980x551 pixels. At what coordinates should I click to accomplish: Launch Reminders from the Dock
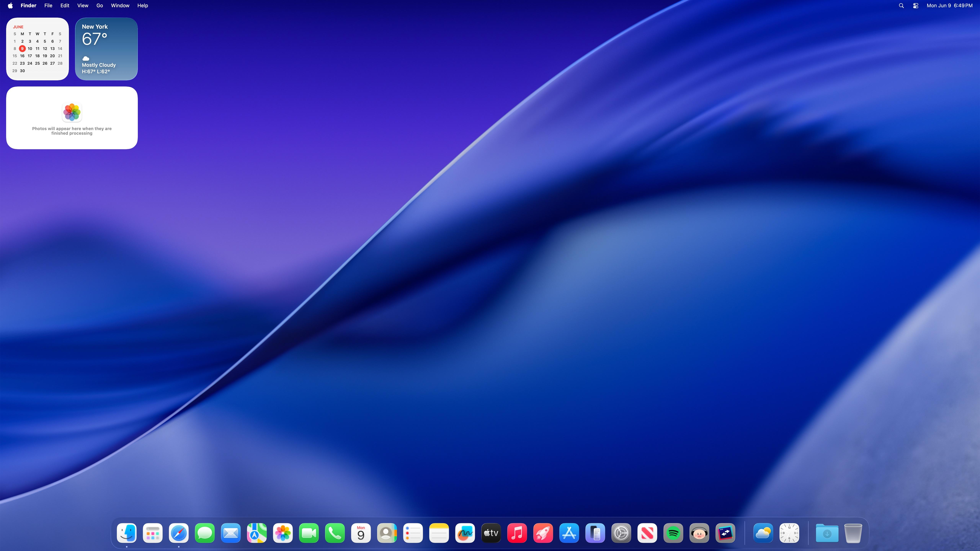[x=413, y=533]
